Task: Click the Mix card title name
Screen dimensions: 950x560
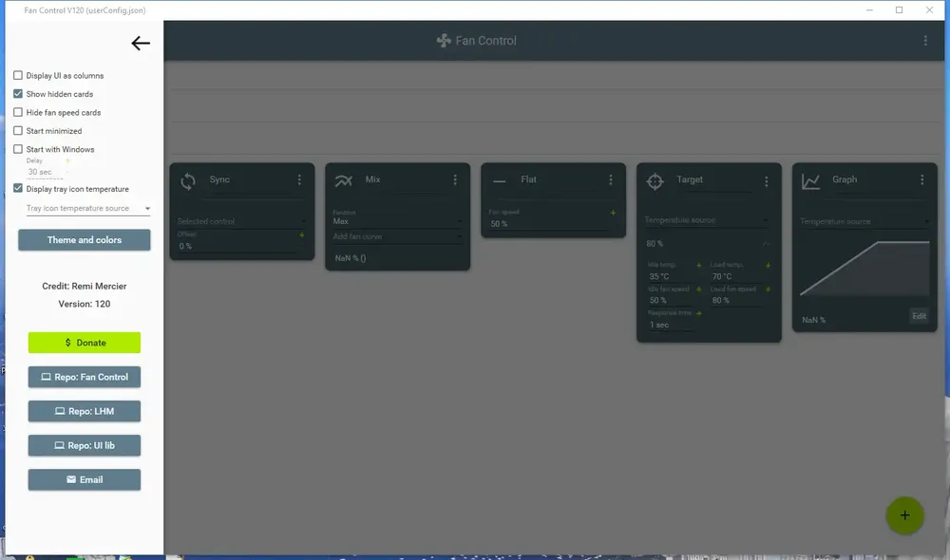Action: [372, 179]
